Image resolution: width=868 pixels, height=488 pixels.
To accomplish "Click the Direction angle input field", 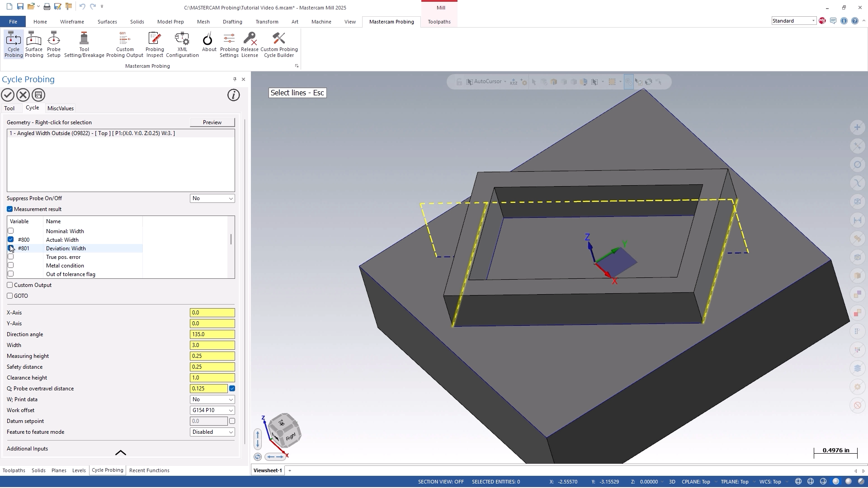I will [212, 334].
